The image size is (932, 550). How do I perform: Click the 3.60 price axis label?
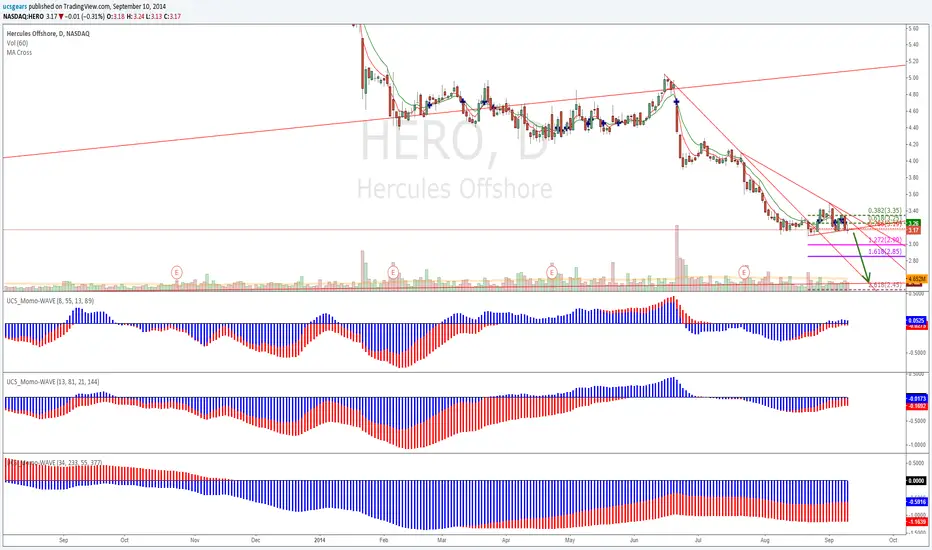912,194
